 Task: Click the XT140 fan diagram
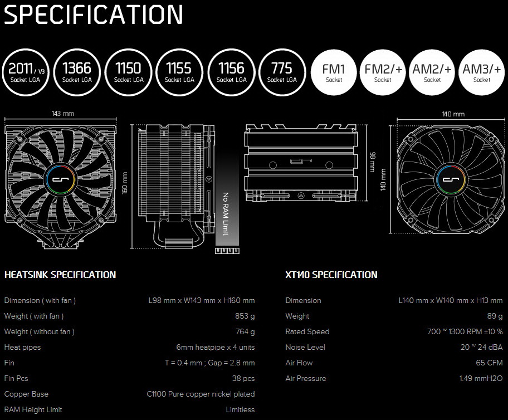tap(451, 179)
